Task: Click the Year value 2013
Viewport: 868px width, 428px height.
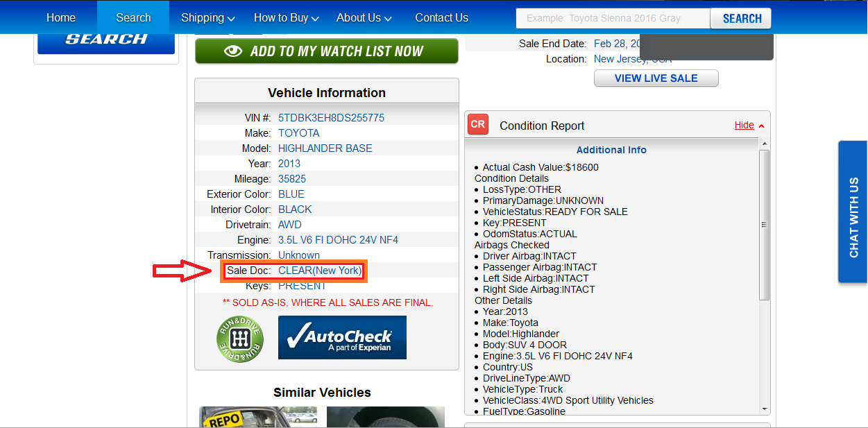Action: [289, 164]
